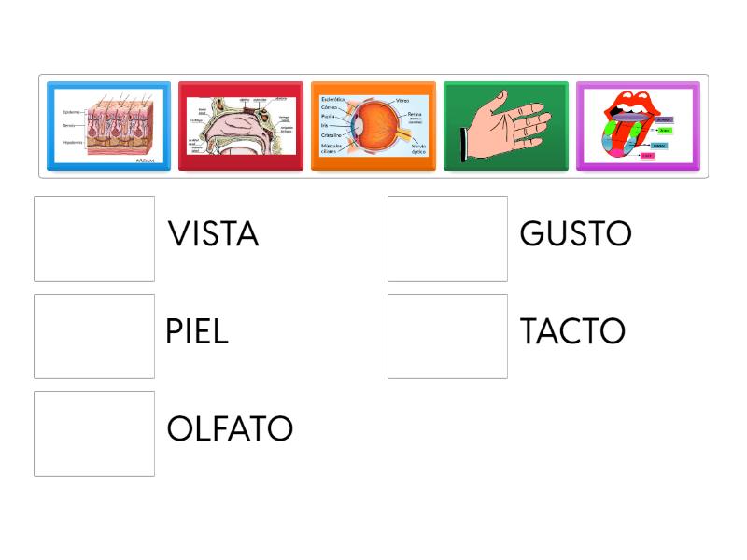
Task: Select the OLFATO text
Action: tap(229, 428)
